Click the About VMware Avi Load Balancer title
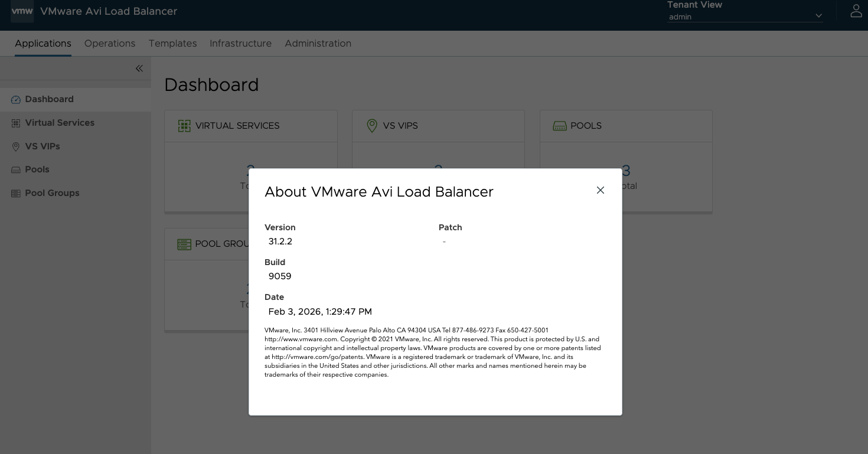Viewport: 868px width, 454px height. click(379, 192)
